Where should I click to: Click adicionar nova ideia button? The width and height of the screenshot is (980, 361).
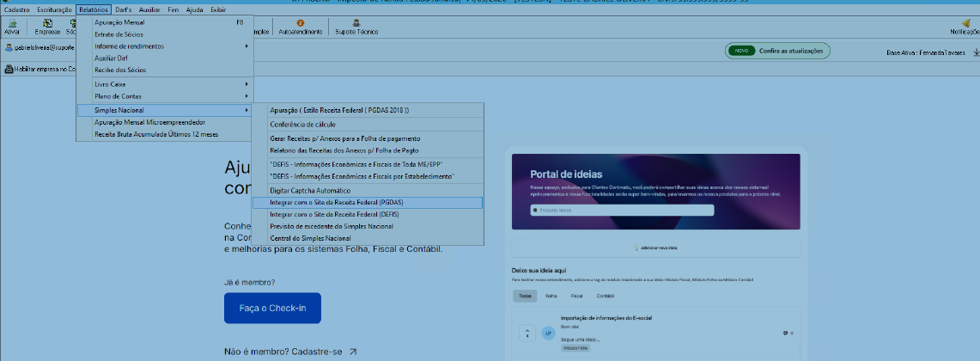[x=655, y=248]
